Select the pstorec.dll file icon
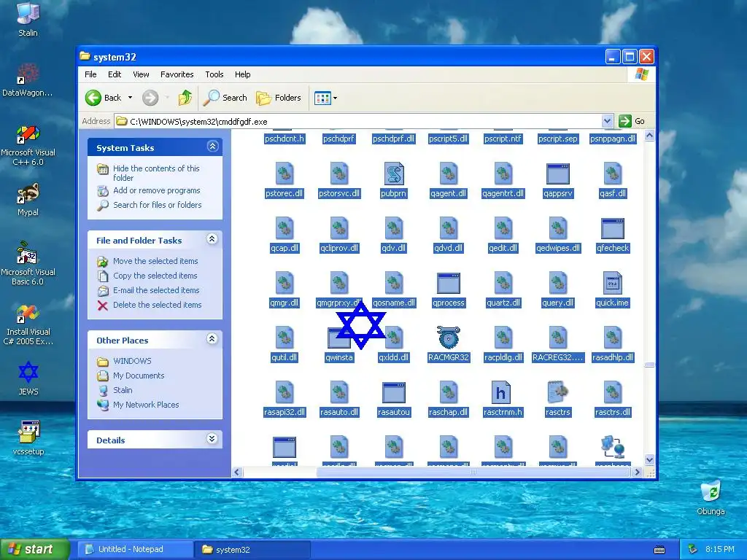The height and width of the screenshot is (560, 747). coord(285,174)
